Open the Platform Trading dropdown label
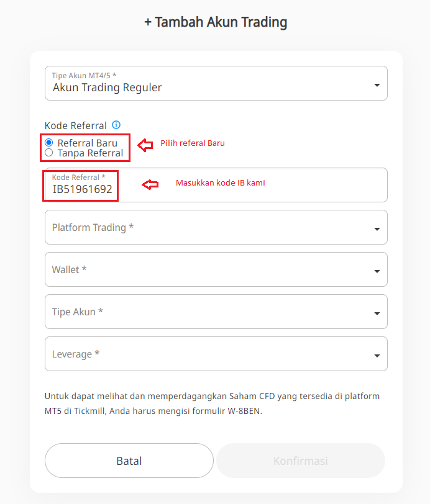This screenshot has height=504, width=430. (93, 227)
